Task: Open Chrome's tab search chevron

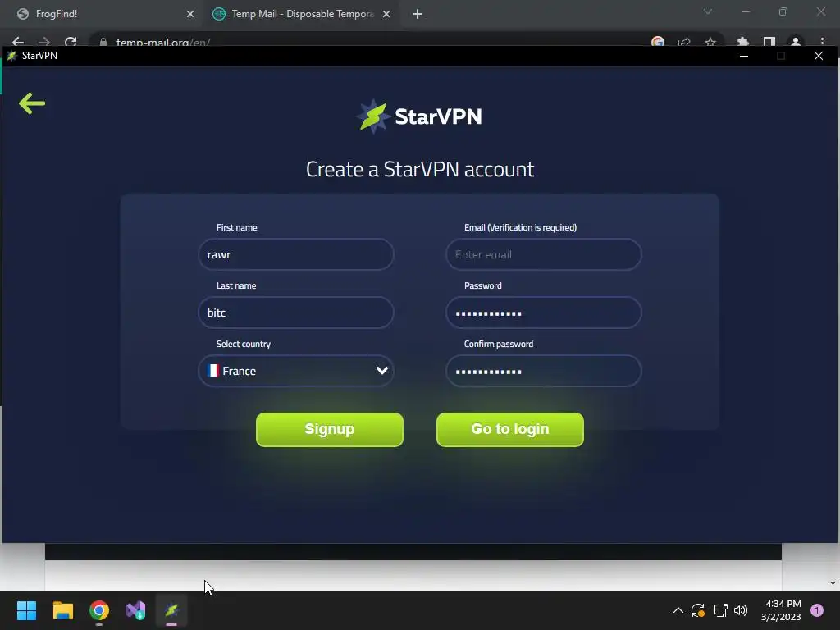Action: coord(708,11)
